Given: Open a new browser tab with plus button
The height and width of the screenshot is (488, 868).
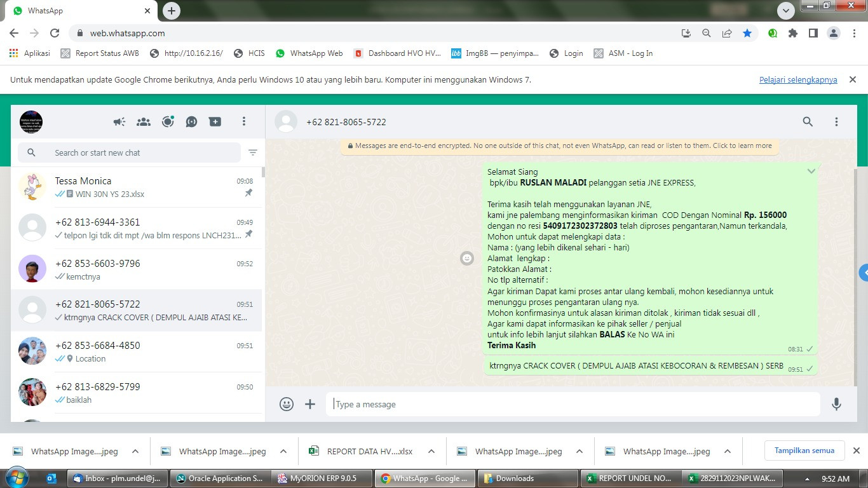Looking at the screenshot, I should [x=172, y=11].
